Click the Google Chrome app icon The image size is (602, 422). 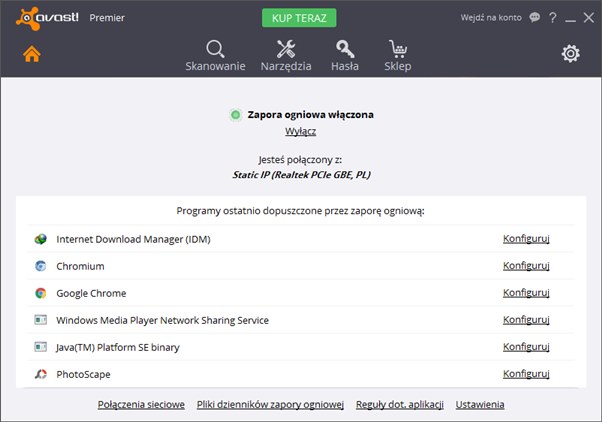41,293
